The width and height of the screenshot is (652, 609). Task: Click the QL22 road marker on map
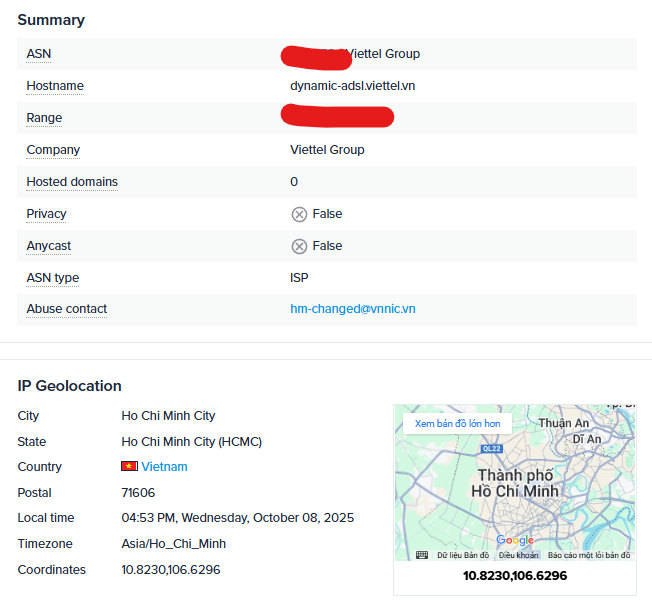pos(492,449)
